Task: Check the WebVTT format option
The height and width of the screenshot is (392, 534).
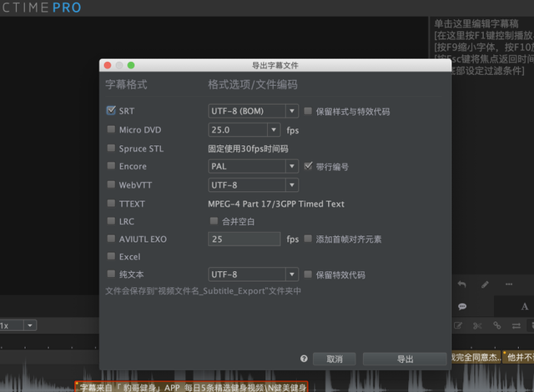Action: pyautogui.click(x=111, y=184)
